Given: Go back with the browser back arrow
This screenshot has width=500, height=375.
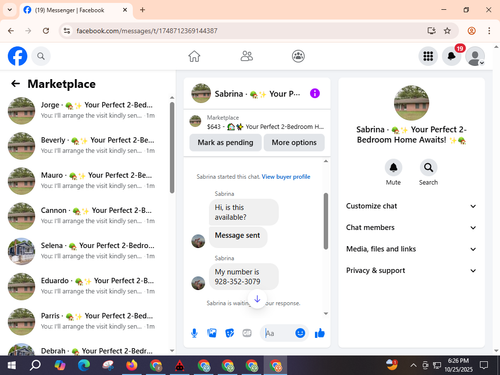Looking at the screenshot, I should [11, 31].
